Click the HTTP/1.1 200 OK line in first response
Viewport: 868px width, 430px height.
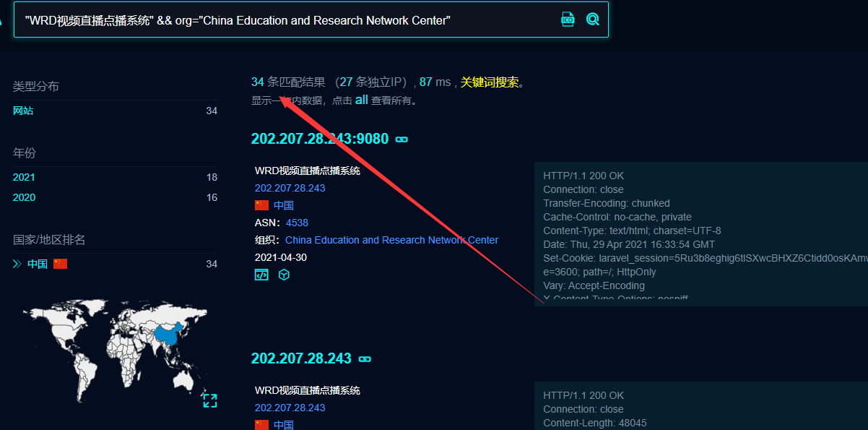point(583,176)
